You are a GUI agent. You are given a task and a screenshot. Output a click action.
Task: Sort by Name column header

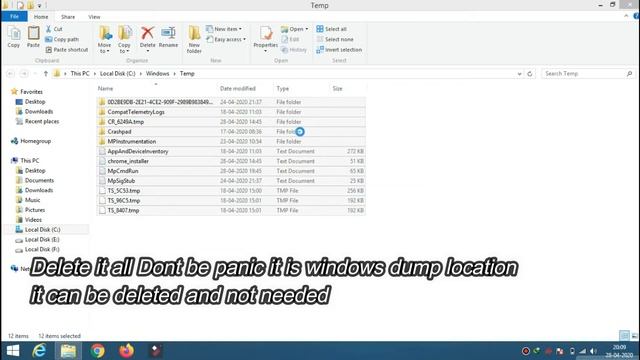tap(105, 89)
